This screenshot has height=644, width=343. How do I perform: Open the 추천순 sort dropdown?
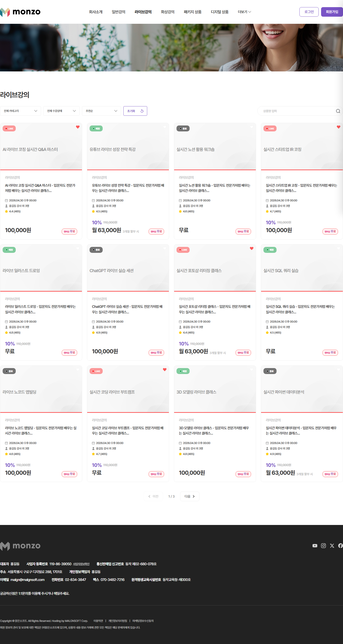pyautogui.click(x=101, y=111)
